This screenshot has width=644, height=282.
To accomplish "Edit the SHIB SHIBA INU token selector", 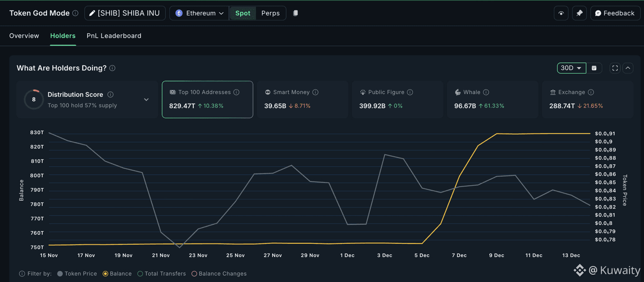I will [124, 13].
